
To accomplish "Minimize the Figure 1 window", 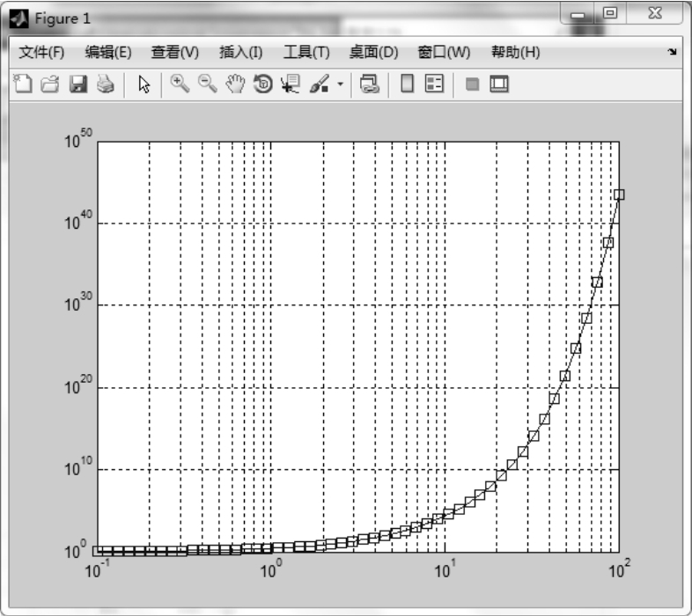I will tap(578, 15).
